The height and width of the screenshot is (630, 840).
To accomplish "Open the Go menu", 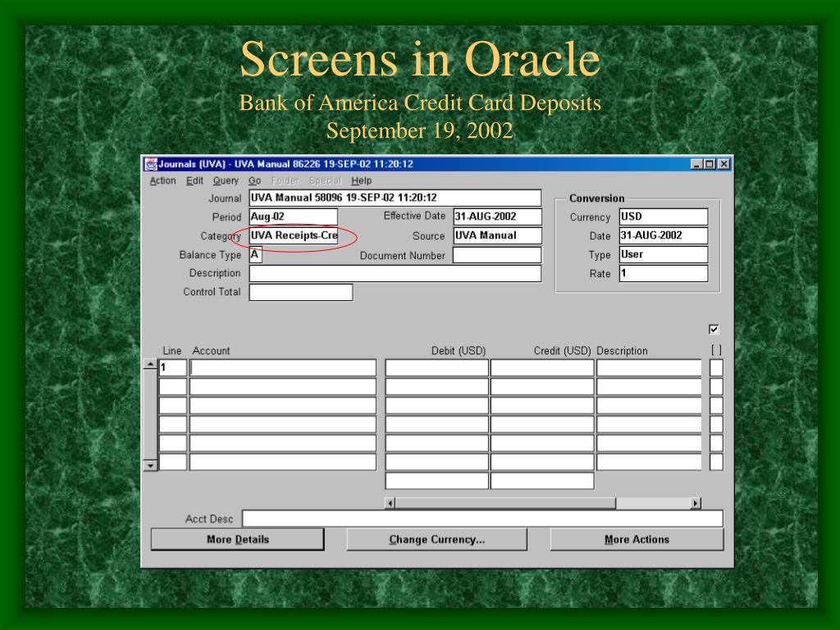I will [254, 180].
